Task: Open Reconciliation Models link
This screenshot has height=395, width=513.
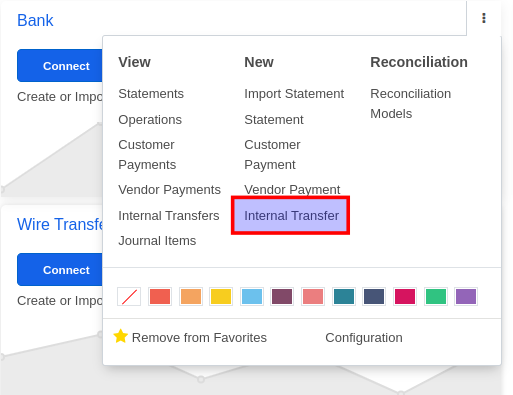Action: coord(411,104)
